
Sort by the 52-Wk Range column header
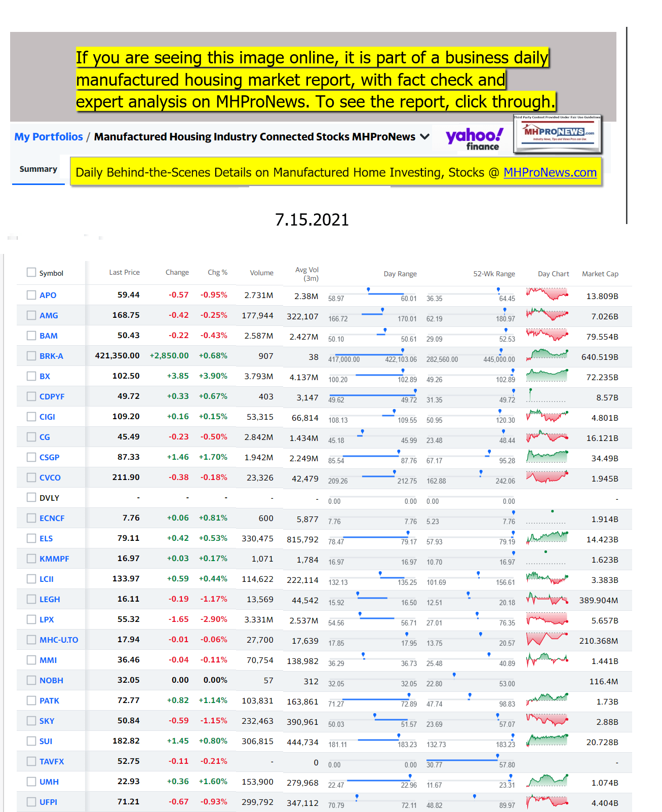click(x=494, y=274)
